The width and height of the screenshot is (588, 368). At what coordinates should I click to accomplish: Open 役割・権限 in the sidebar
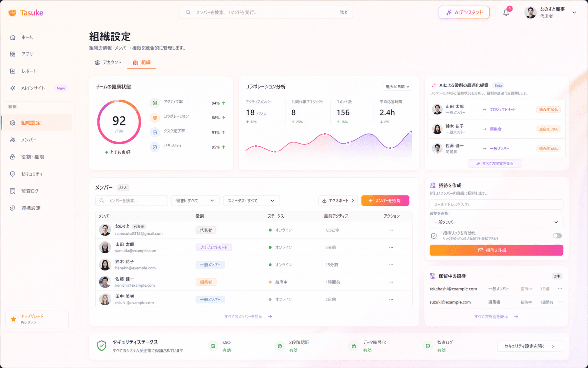coord(37,157)
